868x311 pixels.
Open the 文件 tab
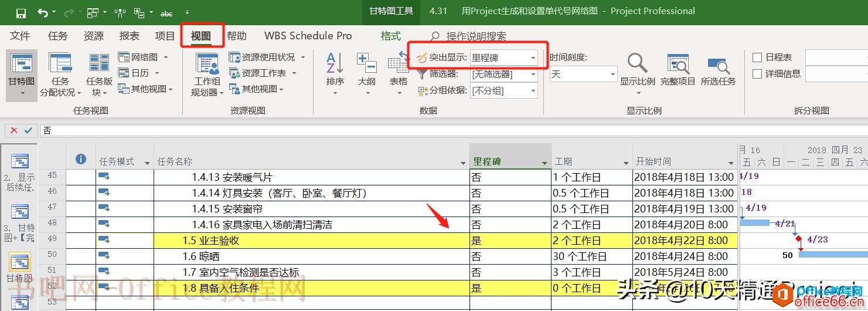(x=20, y=36)
